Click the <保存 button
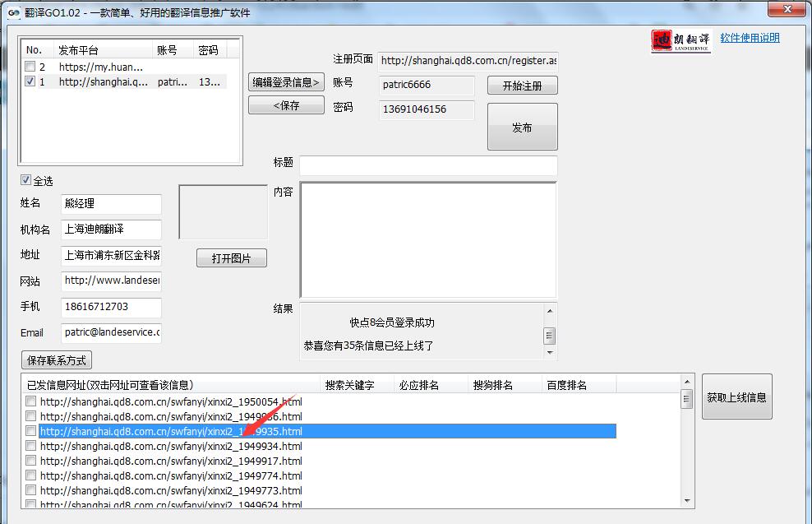This screenshot has height=524, width=812. tap(286, 105)
